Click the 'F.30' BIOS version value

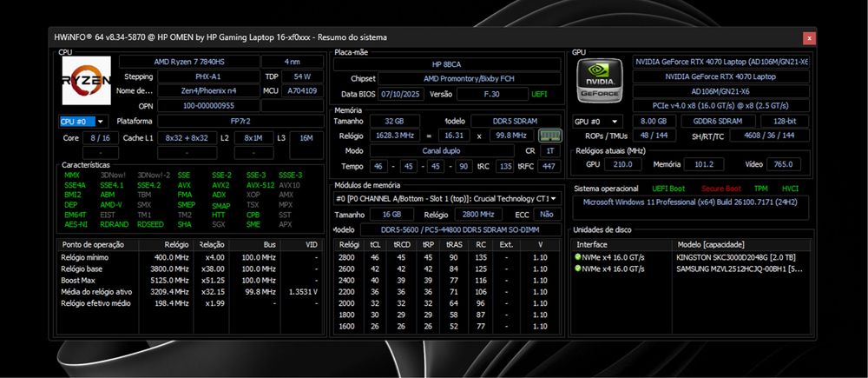[x=491, y=94]
